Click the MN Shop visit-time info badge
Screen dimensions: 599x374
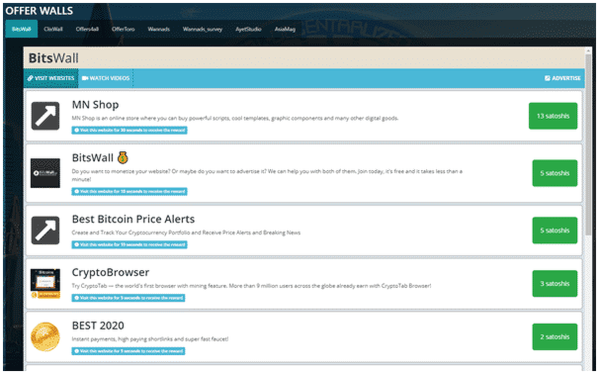coord(129,130)
